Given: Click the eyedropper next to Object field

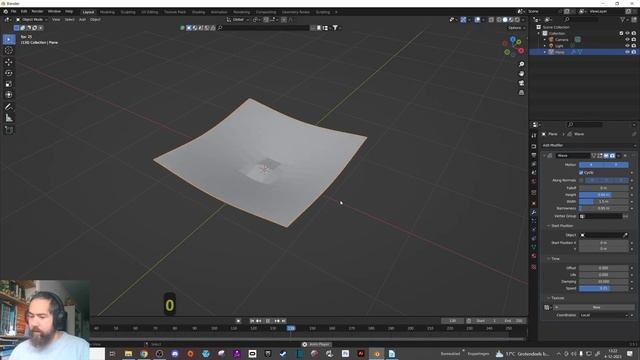Looking at the screenshot, I should pyautogui.click(x=625, y=235).
